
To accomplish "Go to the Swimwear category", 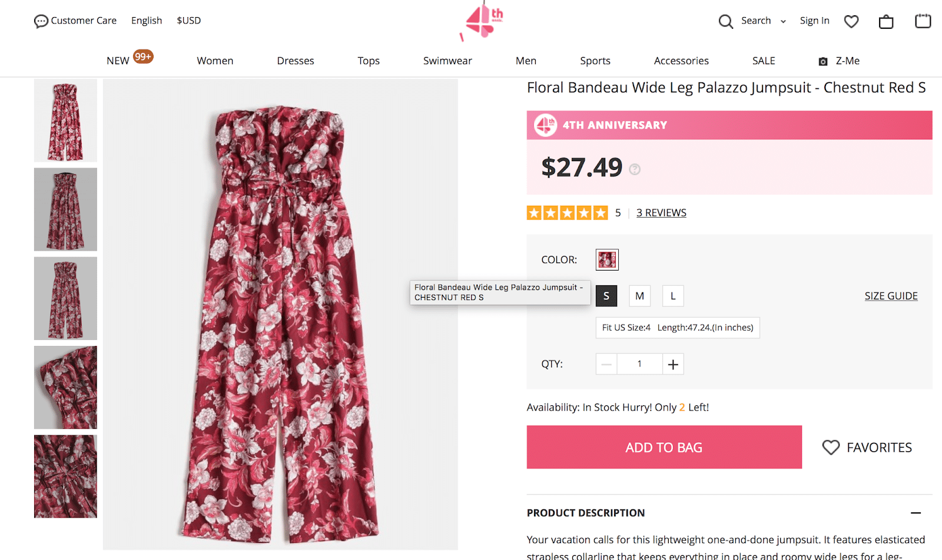I will (447, 61).
